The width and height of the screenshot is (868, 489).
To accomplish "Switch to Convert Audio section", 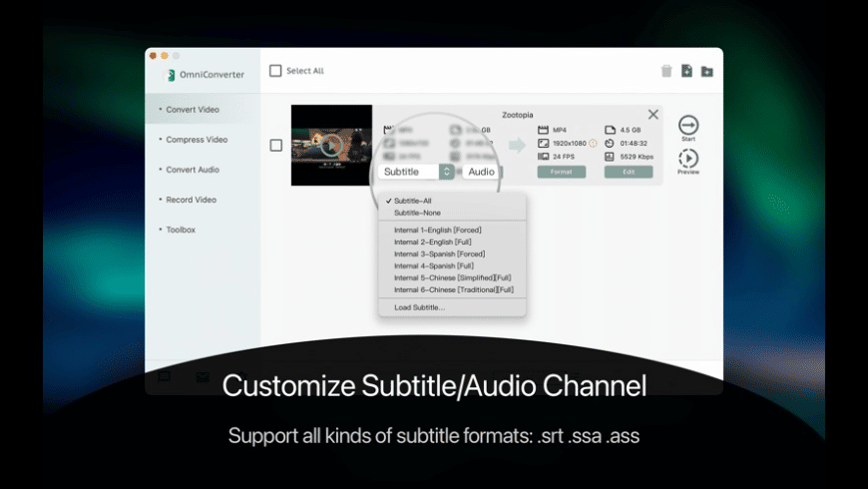I will (x=203, y=170).
